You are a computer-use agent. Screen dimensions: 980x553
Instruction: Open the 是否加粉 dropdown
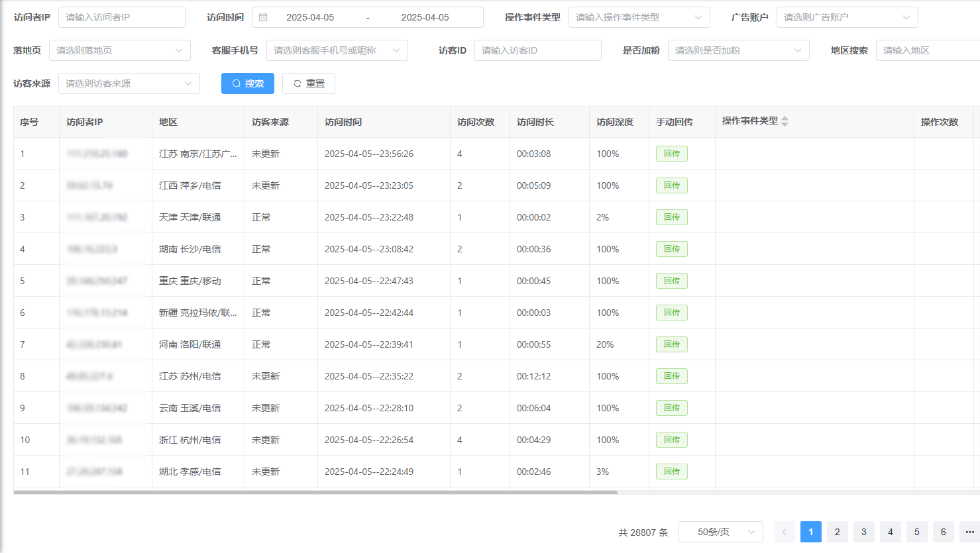pos(738,50)
